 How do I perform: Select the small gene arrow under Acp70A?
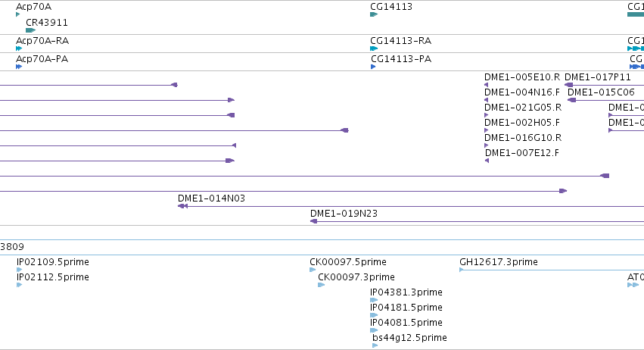17,14
